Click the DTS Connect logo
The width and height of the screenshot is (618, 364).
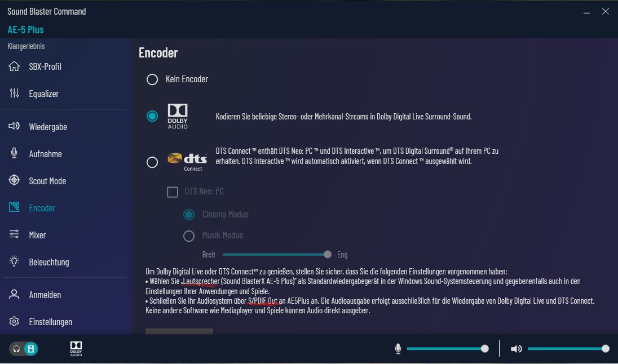(187, 162)
